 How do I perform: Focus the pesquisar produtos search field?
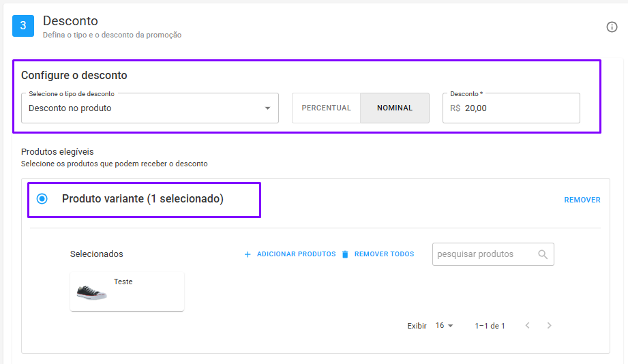coord(493,254)
